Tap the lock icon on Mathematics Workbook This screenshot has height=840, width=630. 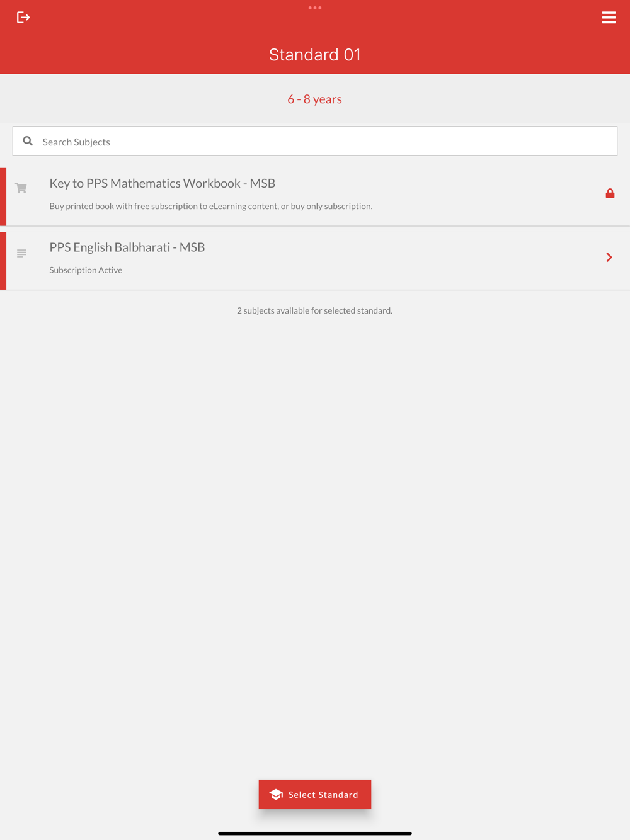(610, 193)
